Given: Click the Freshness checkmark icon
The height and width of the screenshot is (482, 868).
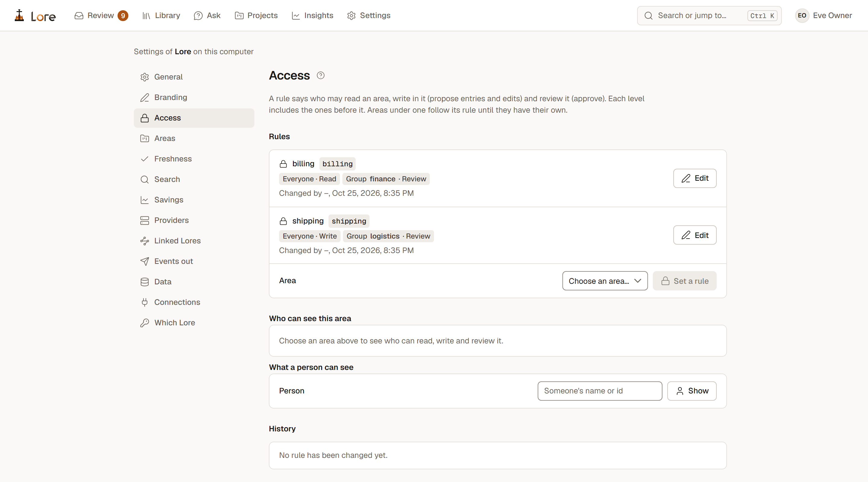Looking at the screenshot, I should pyautogui.click(x=145, y=159).
